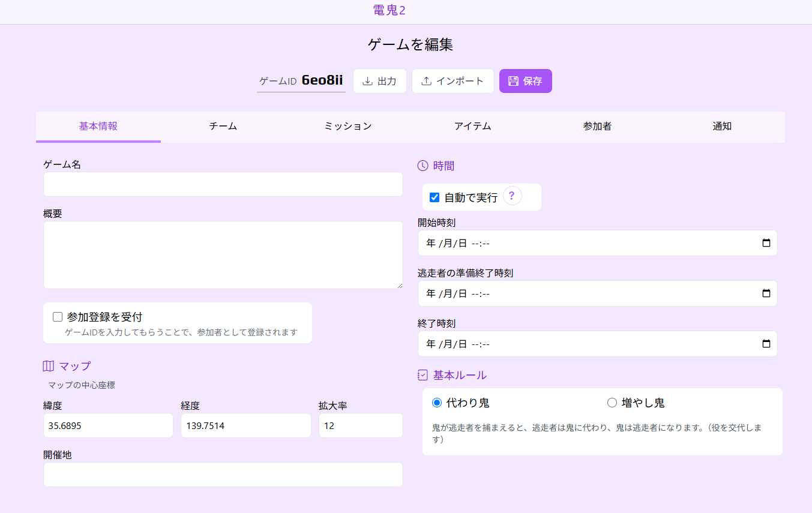Click the ゲームを編集 page heading
This screenshot has width=812, height=513.
point(410,44)
